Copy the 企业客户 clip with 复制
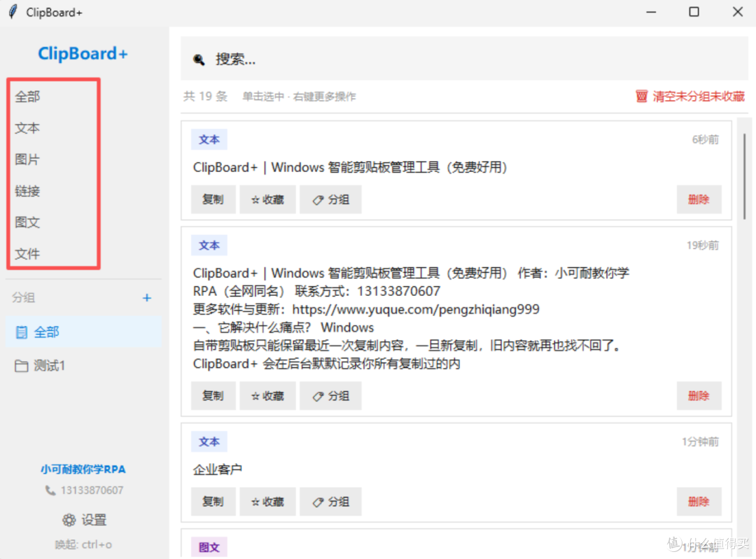 click(213, 502)
